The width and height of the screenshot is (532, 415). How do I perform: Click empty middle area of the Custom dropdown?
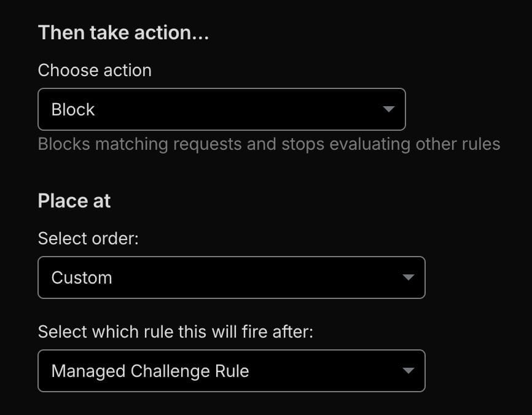point(246,277)
